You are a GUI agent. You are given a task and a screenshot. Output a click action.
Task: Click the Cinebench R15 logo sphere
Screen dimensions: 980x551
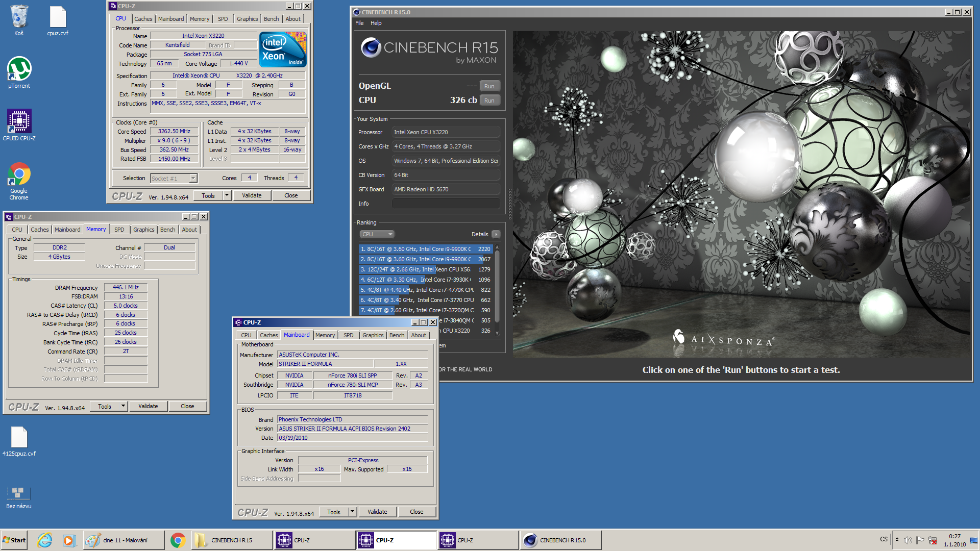(371, 48)
